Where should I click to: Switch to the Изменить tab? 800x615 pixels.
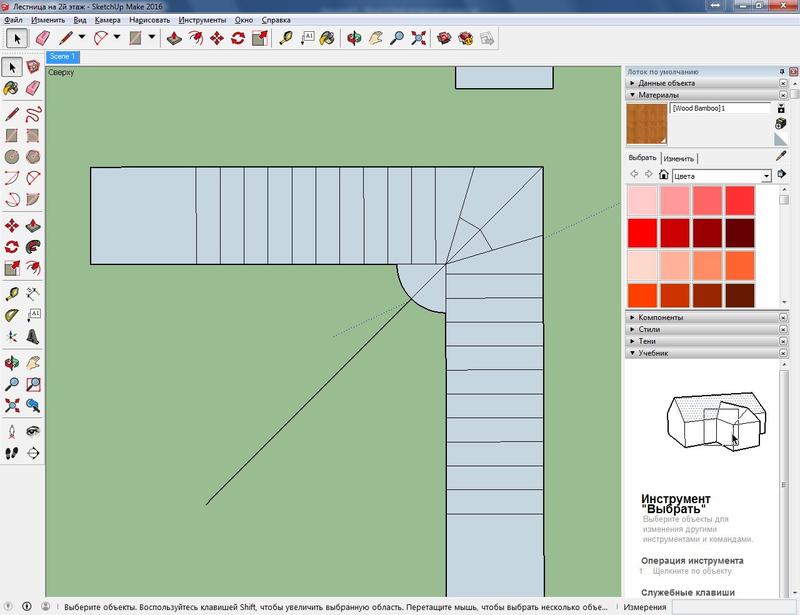click(678, 158)
